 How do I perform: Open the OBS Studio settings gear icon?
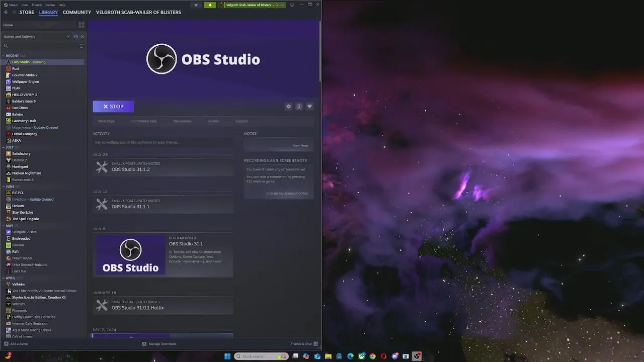click(288, 107)
